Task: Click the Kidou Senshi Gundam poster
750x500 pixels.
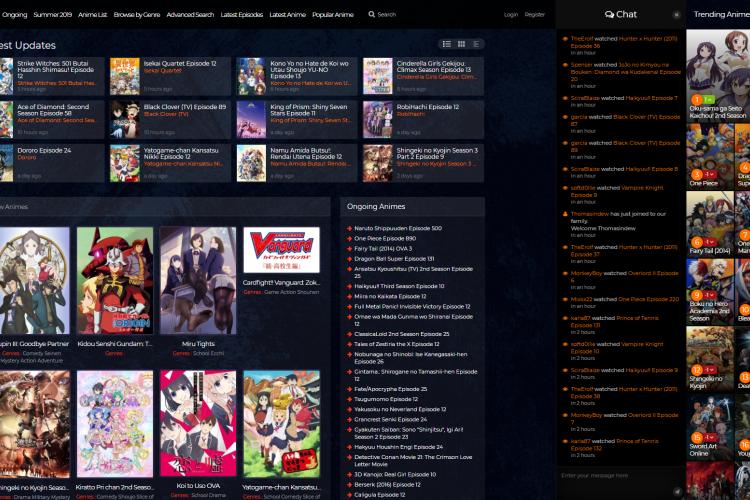Action: pyautogui.click(x=115, y=280)
